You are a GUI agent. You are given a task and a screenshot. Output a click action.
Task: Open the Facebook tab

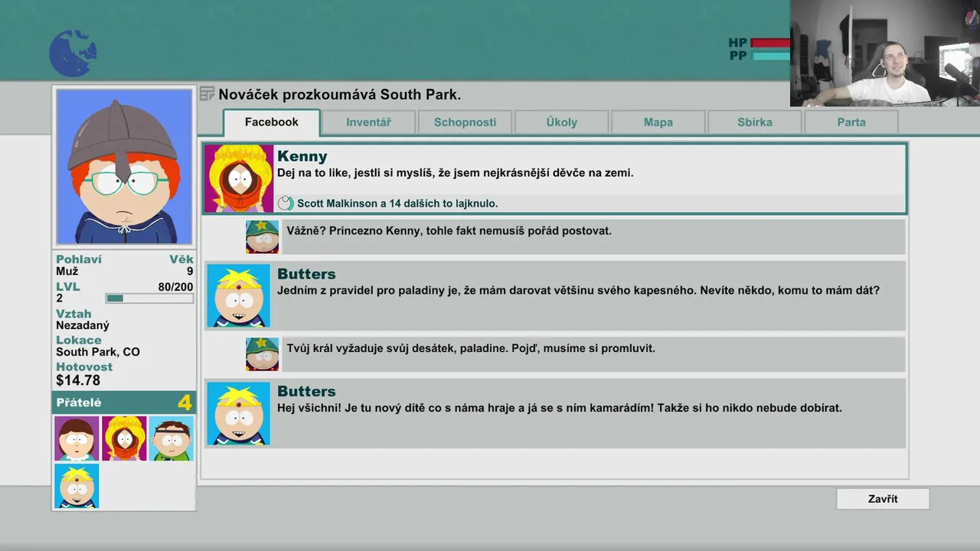point(272,122)
